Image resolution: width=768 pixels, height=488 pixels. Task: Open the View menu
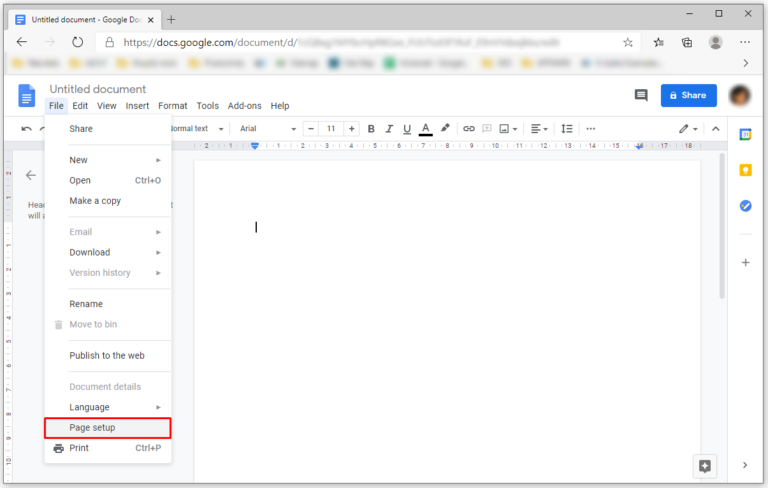pos(106,106)
